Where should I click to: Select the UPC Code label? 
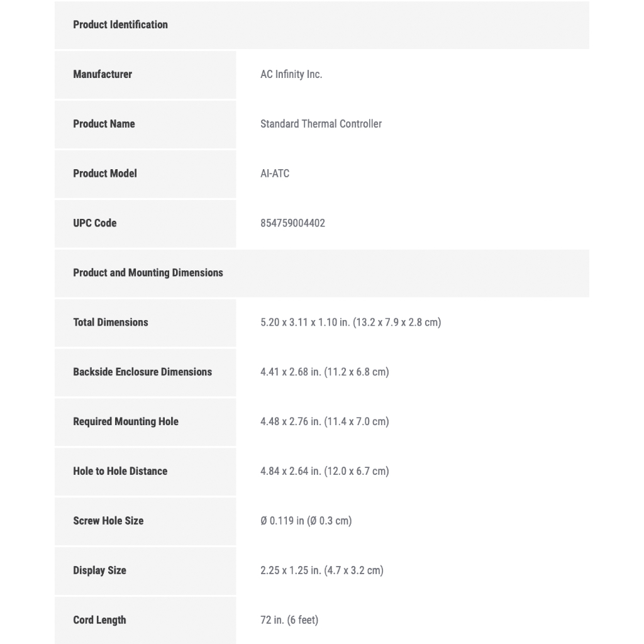point(94,223)
